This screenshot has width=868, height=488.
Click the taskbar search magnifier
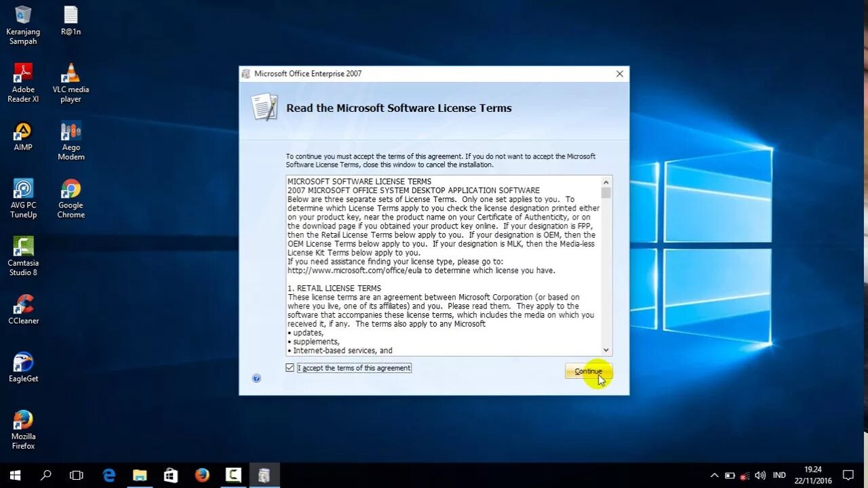coord(46,475)
